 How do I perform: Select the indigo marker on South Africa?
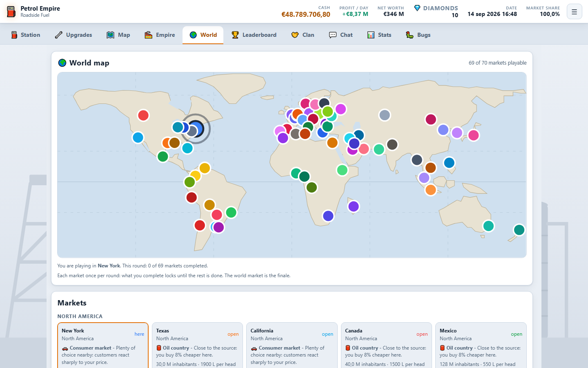328,216
